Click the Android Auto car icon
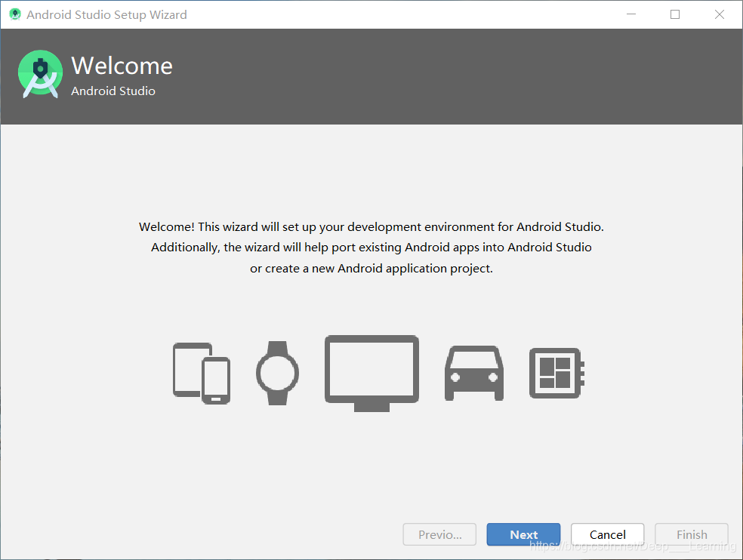The height and width of the screenshot is (560, 743). (x=474, y=374)
